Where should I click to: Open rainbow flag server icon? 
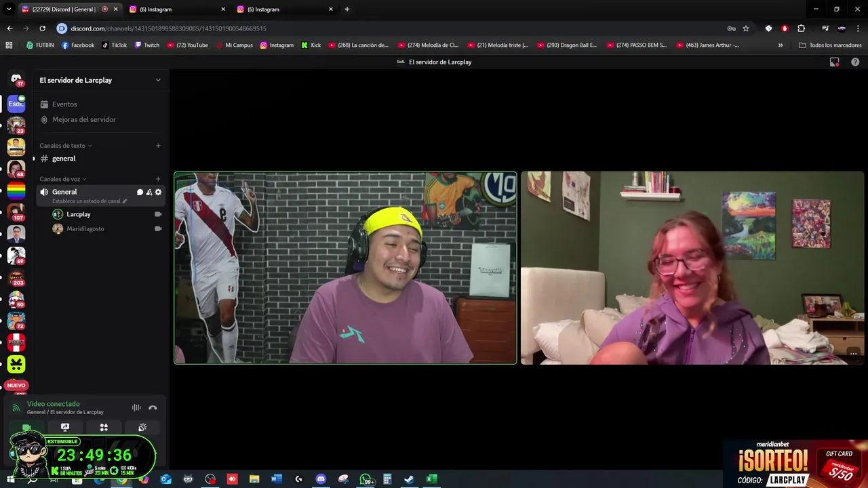(16, 190)
